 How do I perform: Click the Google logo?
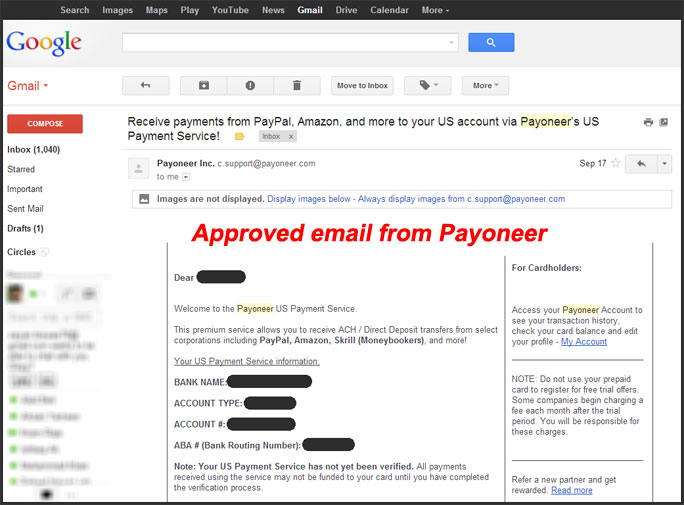tap(44, 43)
